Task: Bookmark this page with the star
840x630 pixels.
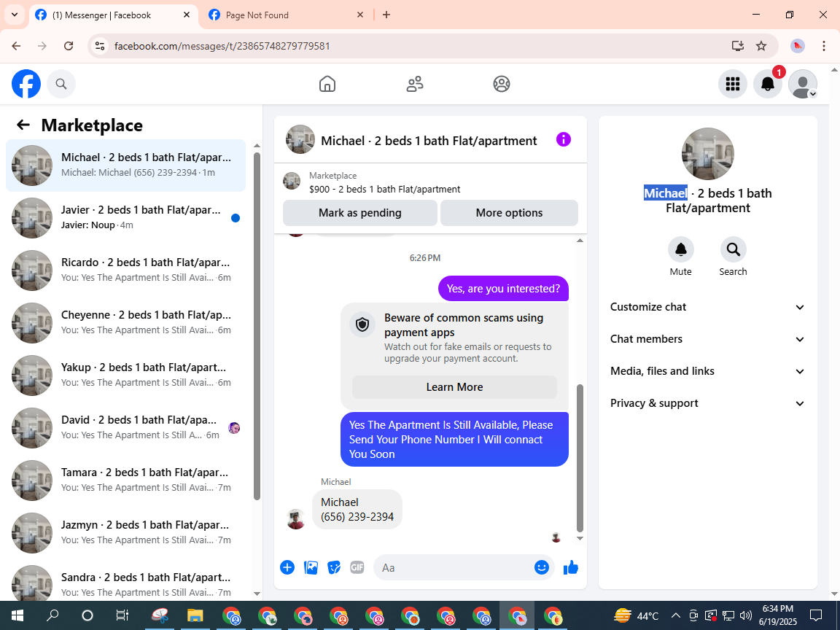Action: [761, 46]
